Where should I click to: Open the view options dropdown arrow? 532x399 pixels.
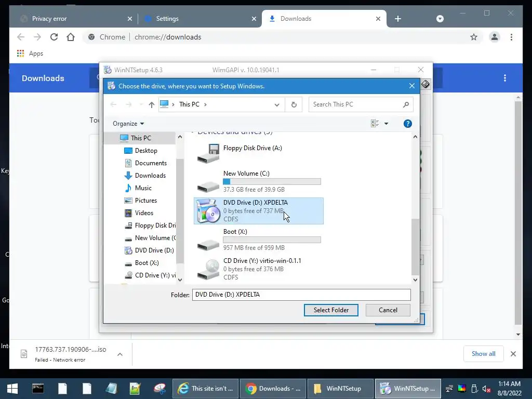tap(386, 124)
